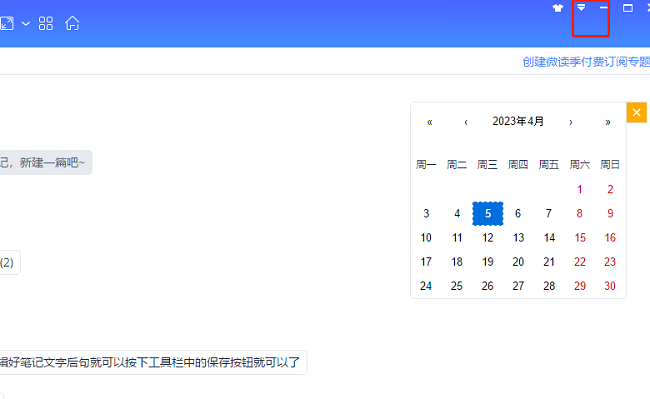Image resolution: width=650 pixels, height=399 pixels.
Task: Expand the chevron beside expand icon
Action: (x=26, y=24)
